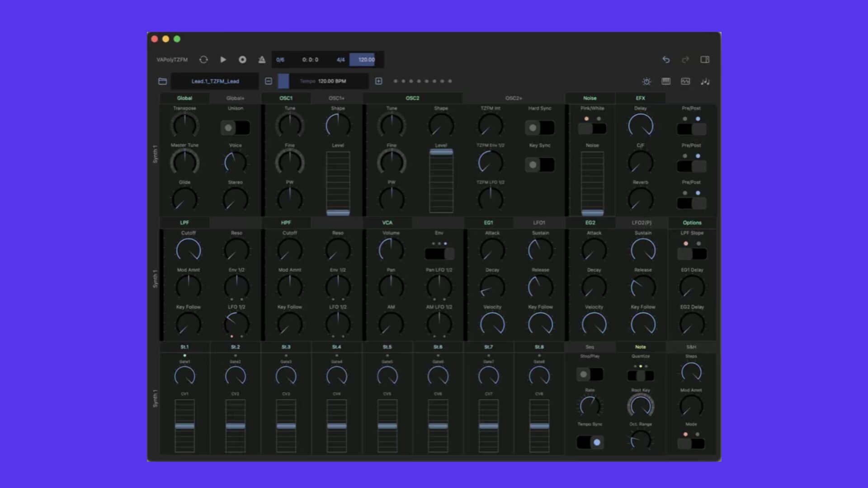The image size is (868, 488).
Task: Click the 0/6 counter display
Action: [280, 60]
